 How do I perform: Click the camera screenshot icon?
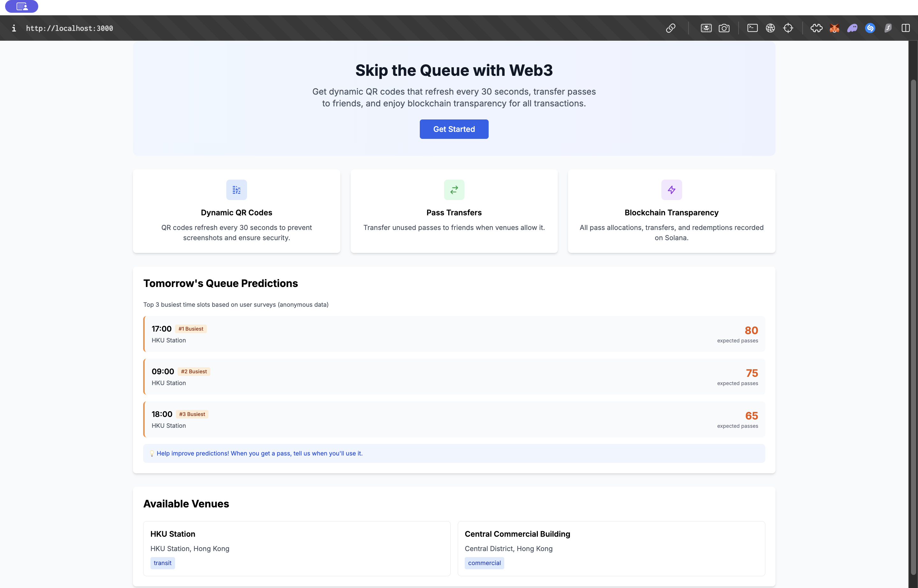724,28
